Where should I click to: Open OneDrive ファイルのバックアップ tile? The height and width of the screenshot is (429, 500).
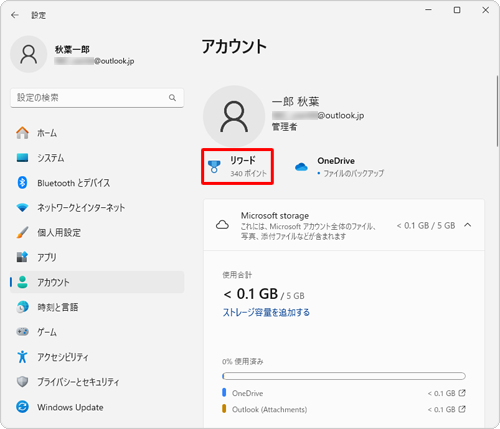[339, 167]
